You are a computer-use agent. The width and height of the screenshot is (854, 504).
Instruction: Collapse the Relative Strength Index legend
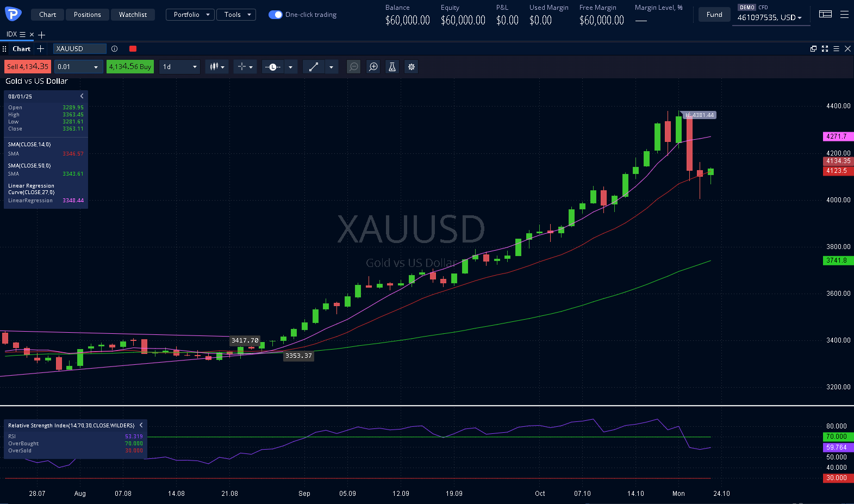141,425
